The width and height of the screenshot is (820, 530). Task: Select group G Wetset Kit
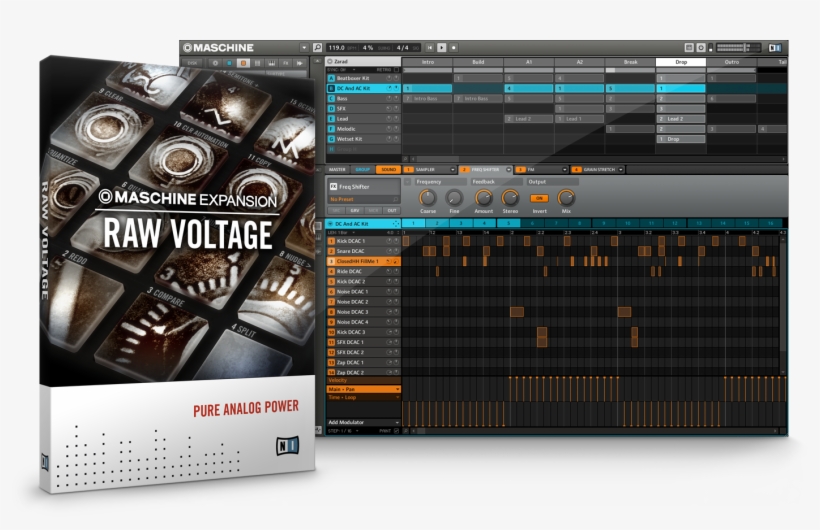click(x=363, y=139)
